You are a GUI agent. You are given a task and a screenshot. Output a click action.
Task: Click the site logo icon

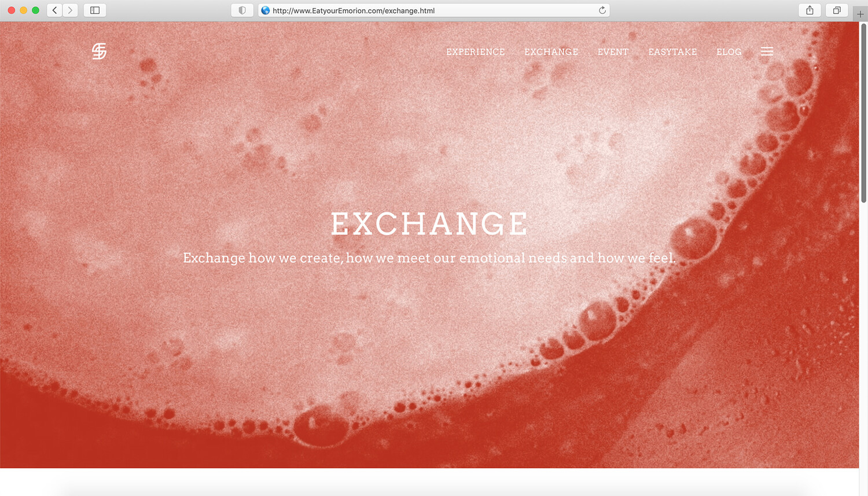coord(99,52)
